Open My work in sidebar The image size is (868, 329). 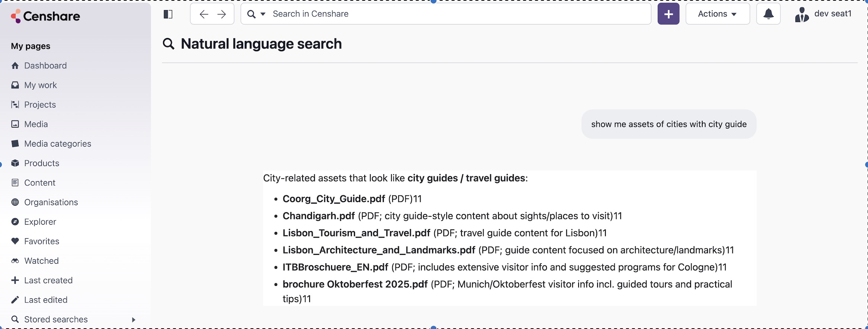tap(40, 85)
